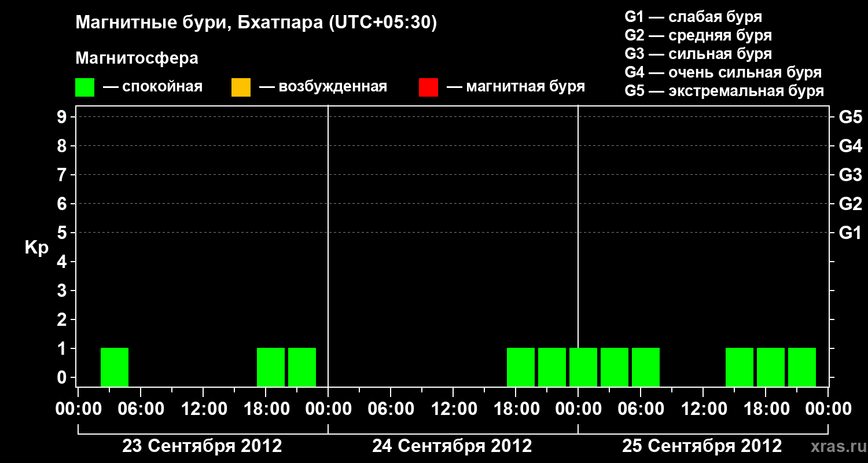The image size is (868, 463).
Task: Click the 'G1 — слабая буря' legend line
Action: [693, 17]
